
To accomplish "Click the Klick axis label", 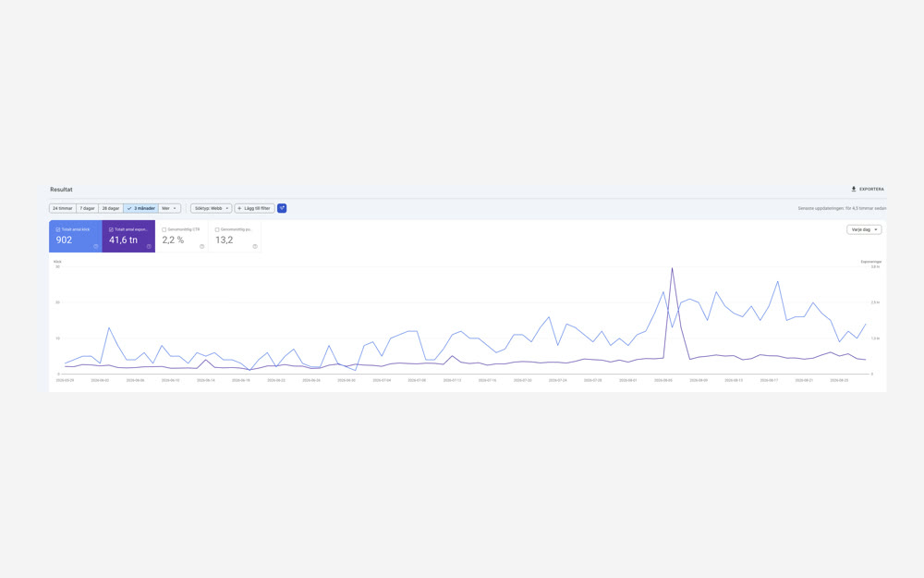I will (57, 262).
